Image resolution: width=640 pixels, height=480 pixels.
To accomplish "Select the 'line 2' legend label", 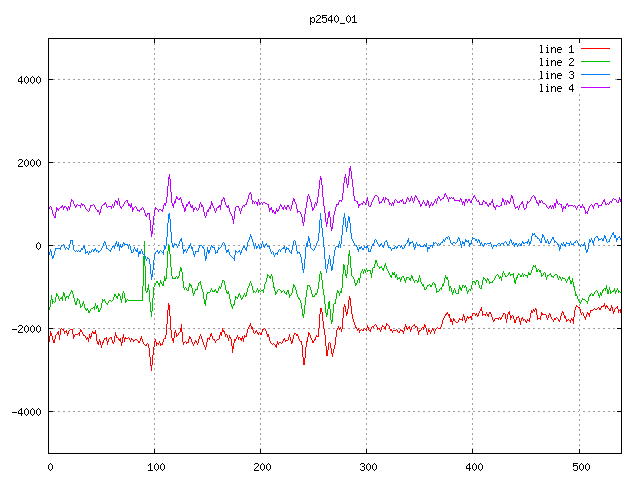I will (556, 62).
